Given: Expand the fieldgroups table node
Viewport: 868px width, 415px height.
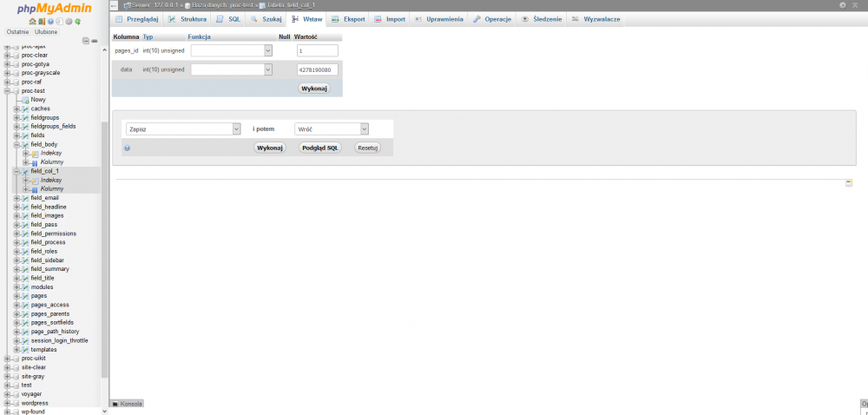Looking at the screenshot, I should click(x=16, y=118).
